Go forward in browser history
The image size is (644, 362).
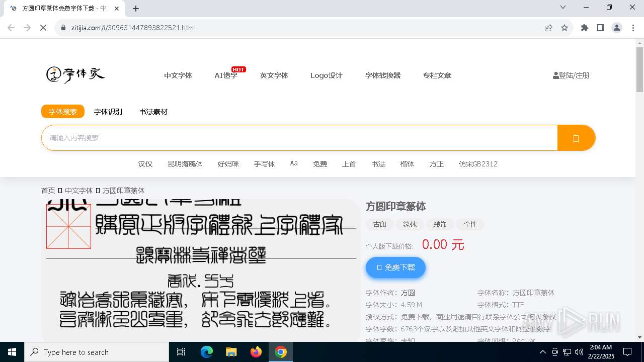[27, 28]
